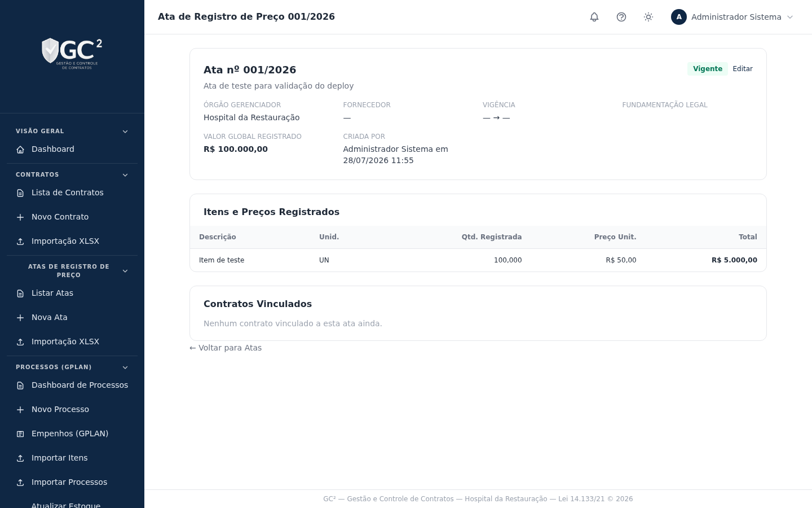Select Nova Ata menu item
The width and height of the screenshot is (812, 508).
(x=72, y=317)
